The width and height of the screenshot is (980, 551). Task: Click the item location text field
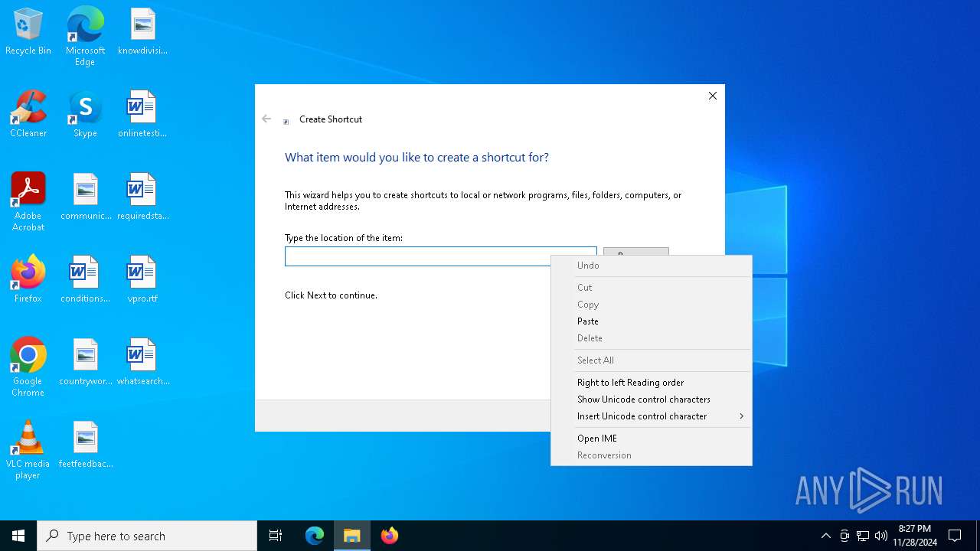441,256
